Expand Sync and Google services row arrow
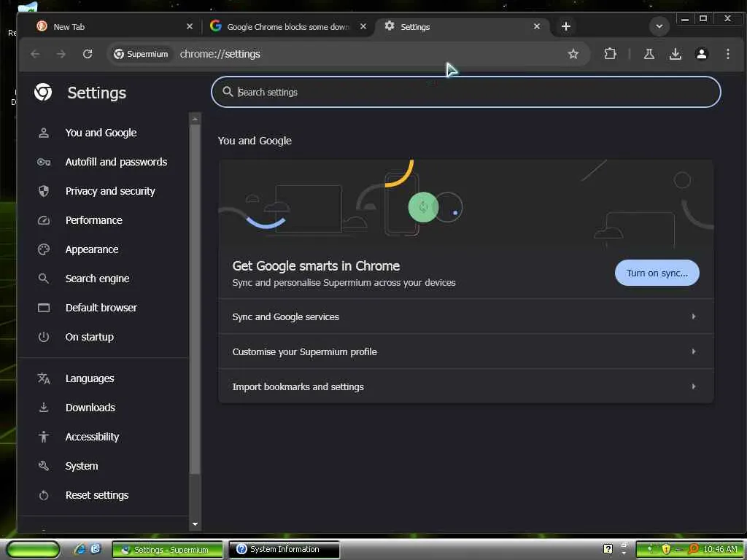 (x=694, y=316)
